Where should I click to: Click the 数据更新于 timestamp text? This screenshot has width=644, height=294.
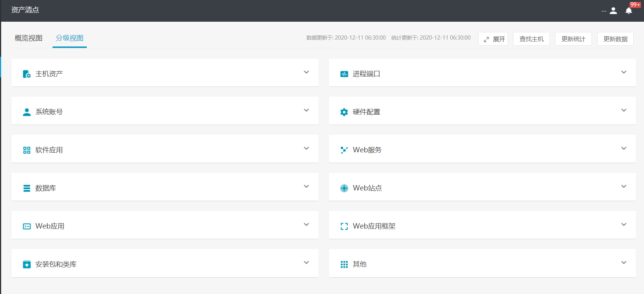coord(346,38)
